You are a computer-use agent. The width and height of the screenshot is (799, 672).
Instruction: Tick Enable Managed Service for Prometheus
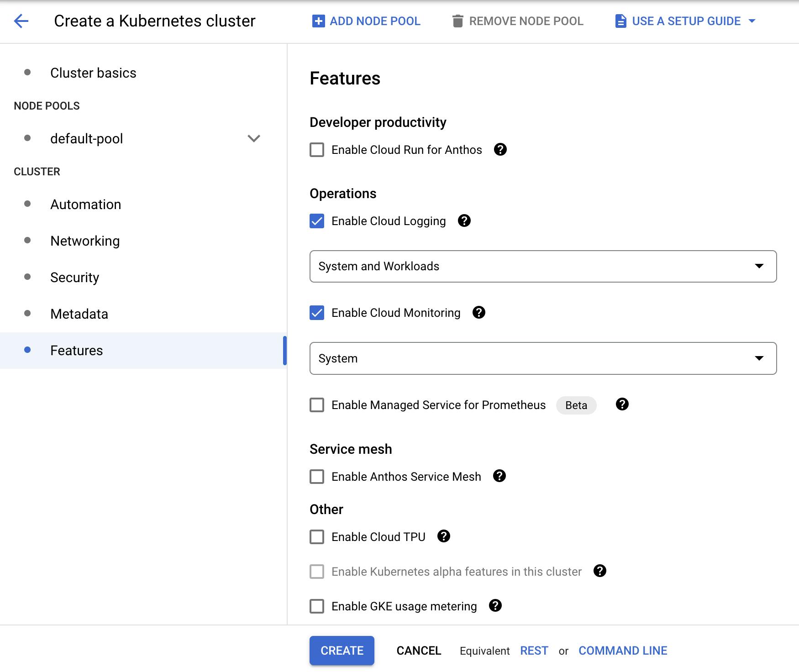click(x=317, y=405)
